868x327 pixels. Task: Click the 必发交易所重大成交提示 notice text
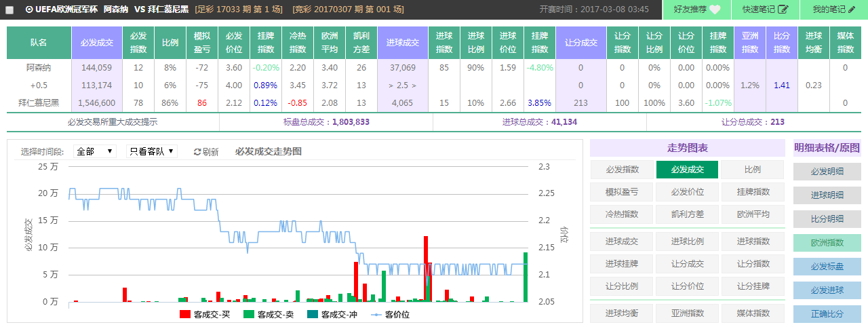[113, 122]
